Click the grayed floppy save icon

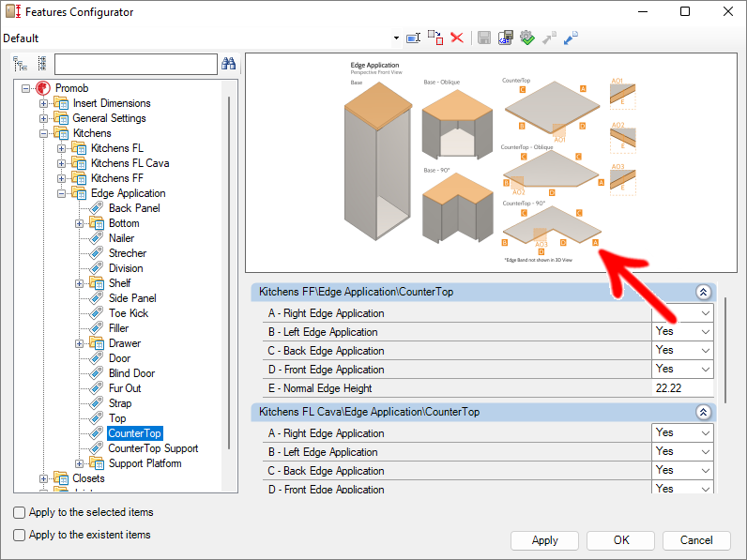(484, 38)
